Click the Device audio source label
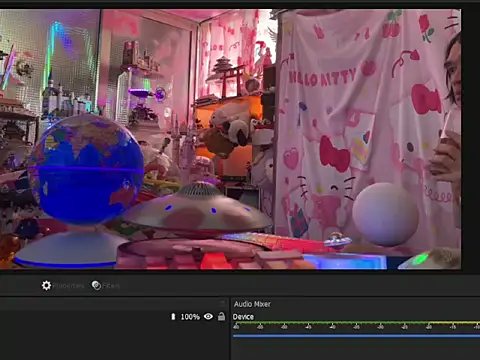This screenshot has width=480, height=360. 243,317
